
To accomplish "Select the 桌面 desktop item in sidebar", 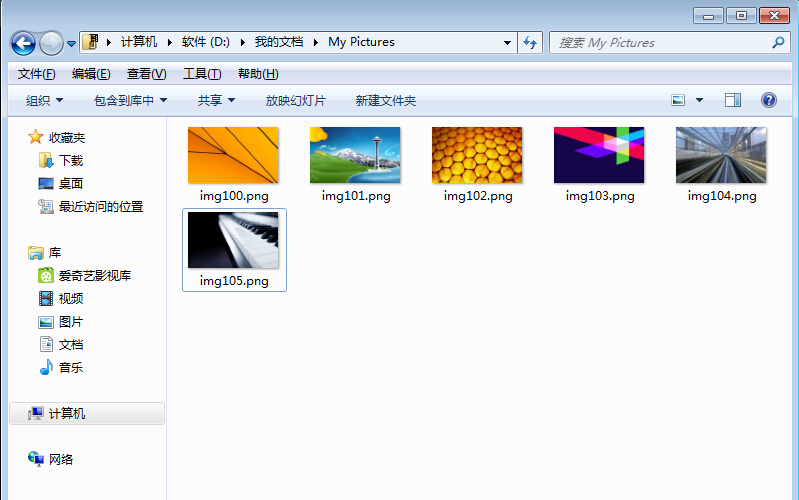I will coord(70,183).
